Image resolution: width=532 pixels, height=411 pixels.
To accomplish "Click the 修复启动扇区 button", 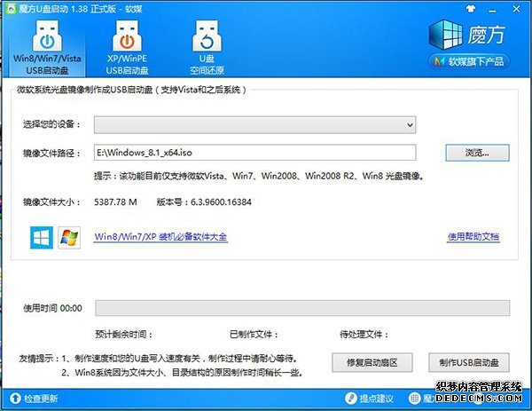I will click(x=372, y=362).
